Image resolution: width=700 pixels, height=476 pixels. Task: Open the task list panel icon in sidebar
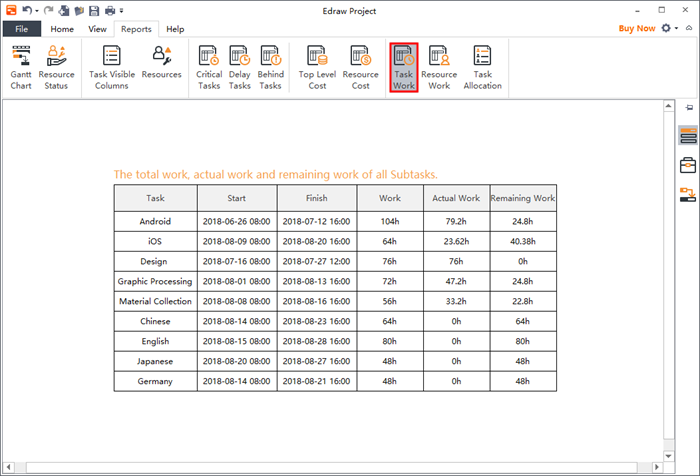688,135
